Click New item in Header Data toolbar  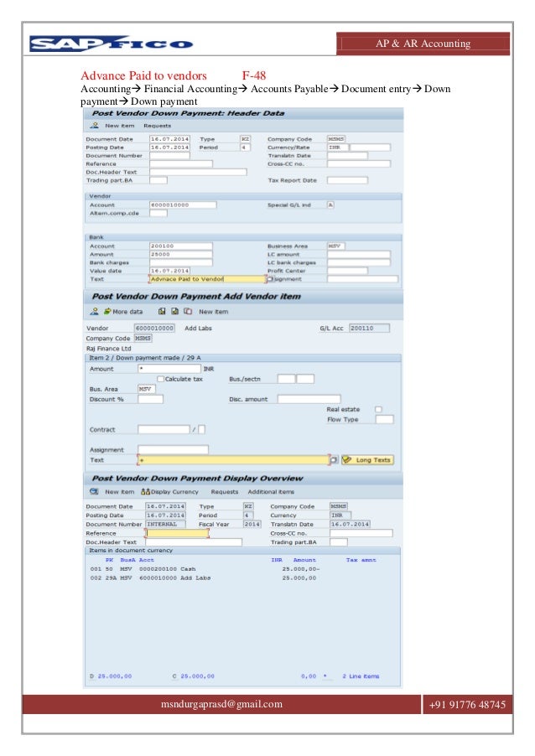[120, 126]
